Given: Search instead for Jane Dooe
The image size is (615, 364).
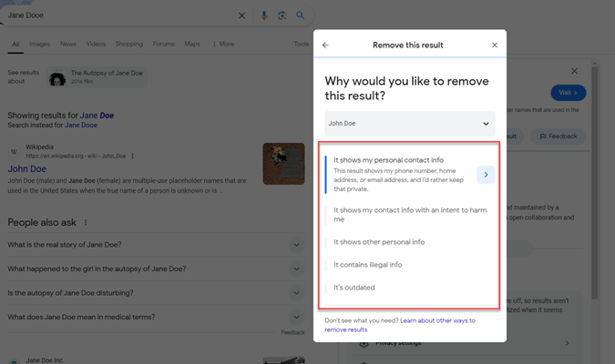Looking at the screenshot, I should tap(81, 126).
